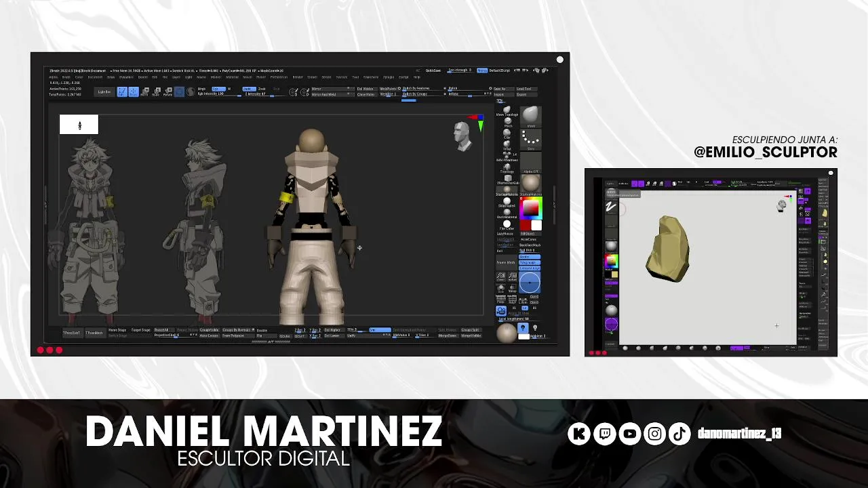
Task: Click the Save As button
Action: [504, 89]
